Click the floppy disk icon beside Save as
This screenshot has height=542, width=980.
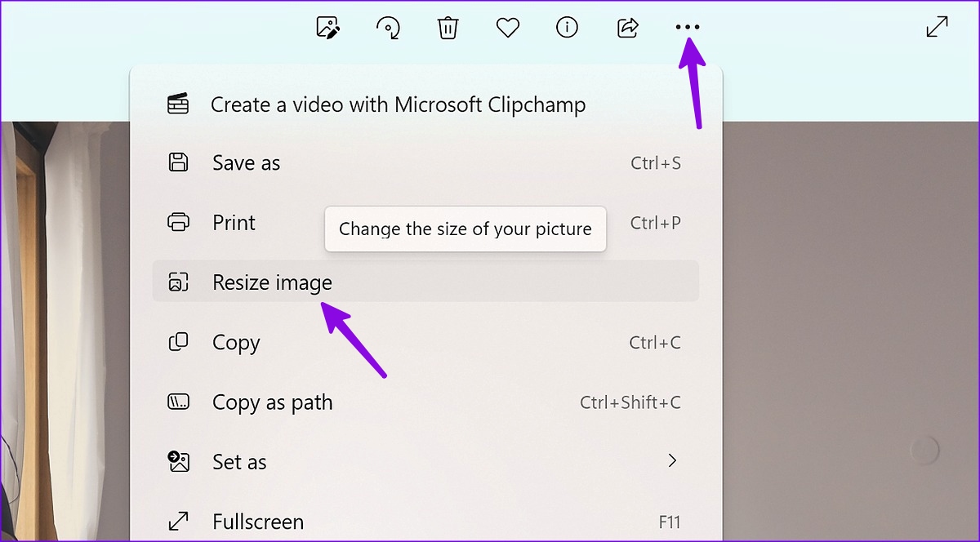(179, 162)
